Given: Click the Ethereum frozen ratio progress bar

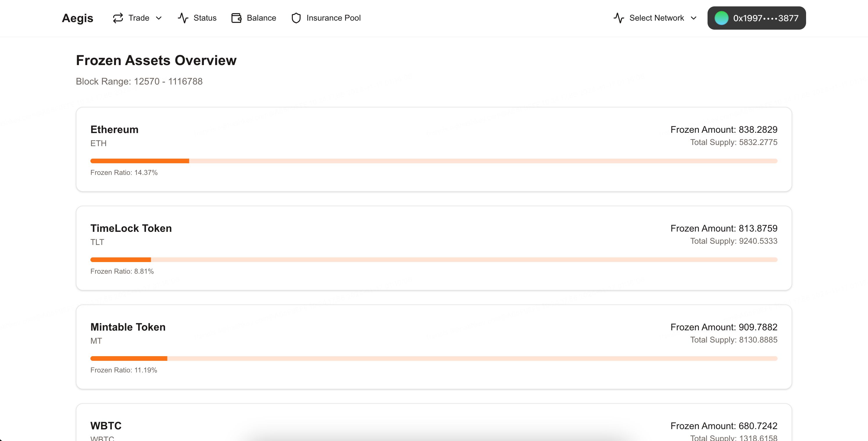Looking at the screenshot, I should coord(434,160).
